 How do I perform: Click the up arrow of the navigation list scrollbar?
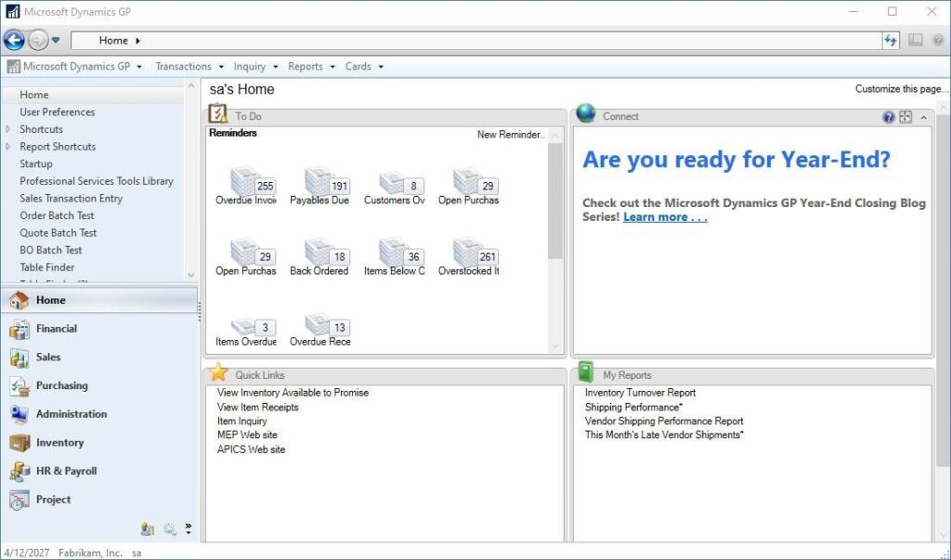[x=191, y=86]
